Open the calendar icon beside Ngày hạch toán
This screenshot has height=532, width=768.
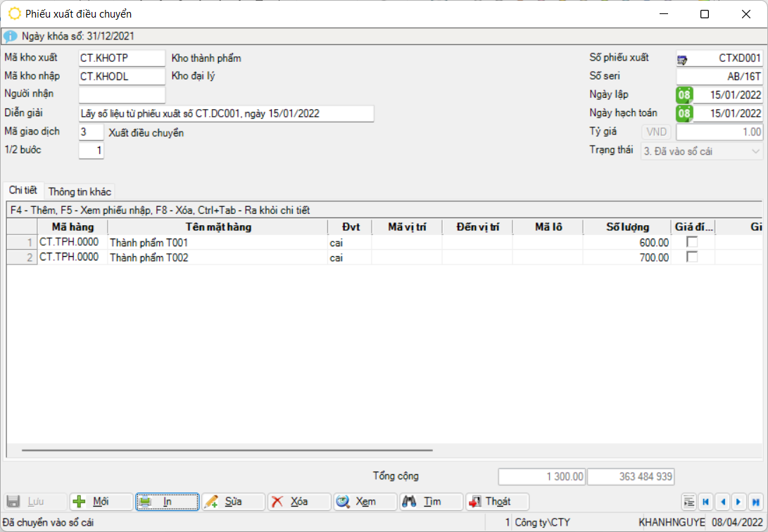pyautogui.click(x=684, y=113)
